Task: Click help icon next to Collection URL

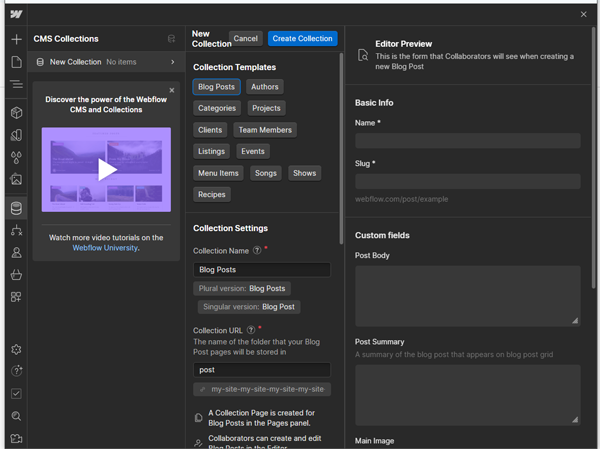Action: click(x=251, y=330)
